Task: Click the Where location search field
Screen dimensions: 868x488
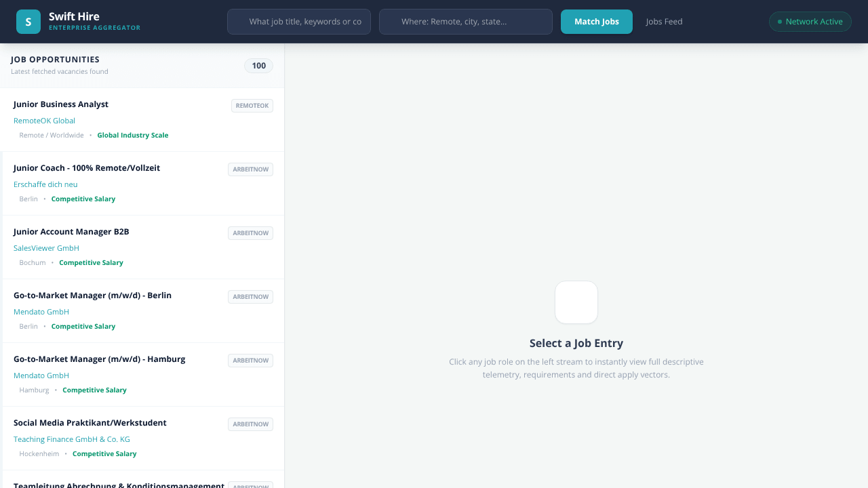Action: coord(466,22)
